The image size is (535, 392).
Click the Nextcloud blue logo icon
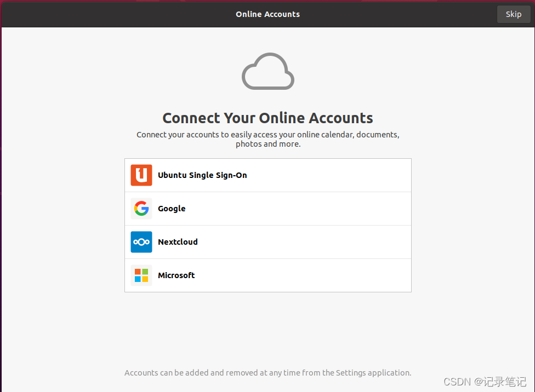141,242
